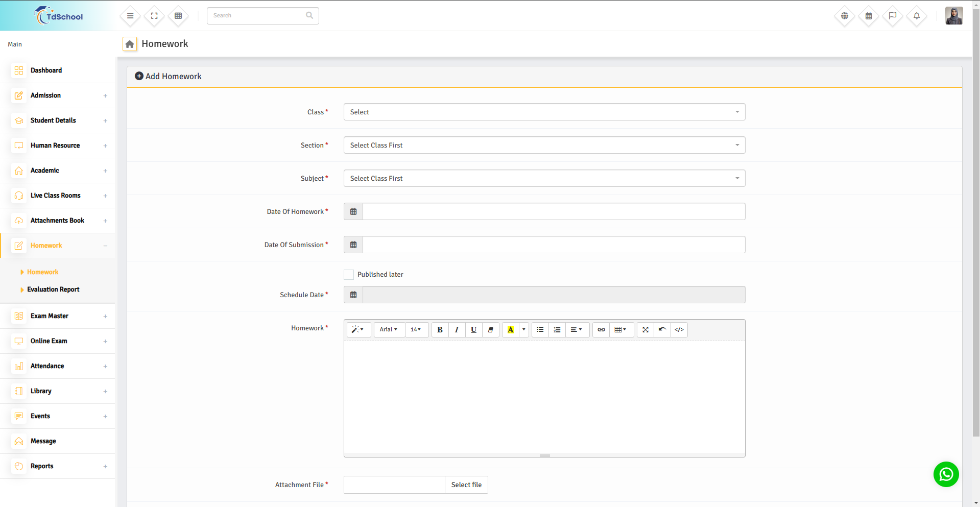Toggle editor code view
This screenshot has height=507, width=980.
pyautogui.click(x=679, y=330)
